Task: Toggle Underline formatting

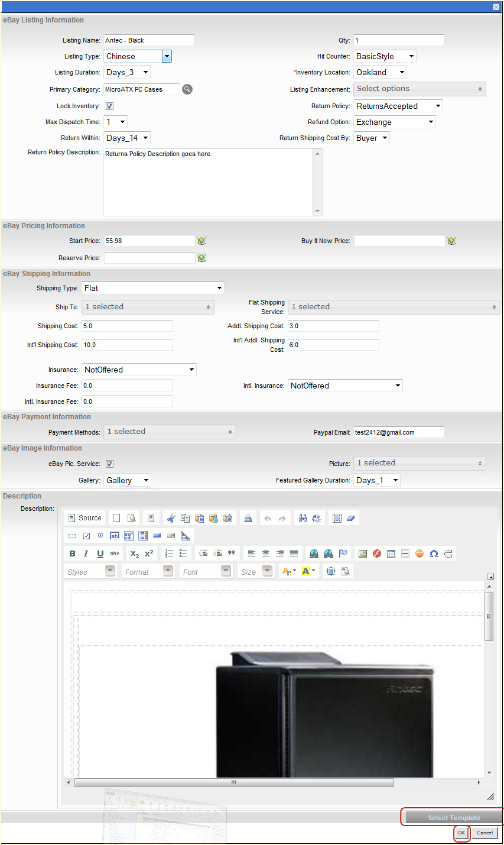Action: (x=100, y=553)
